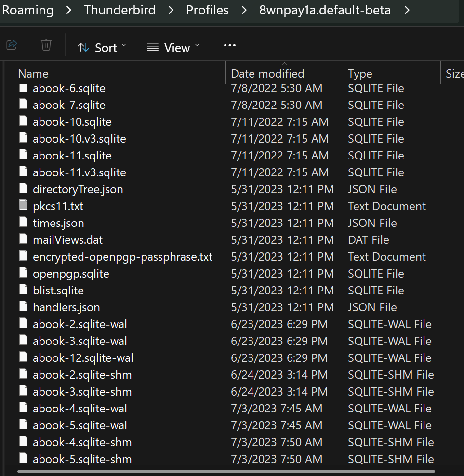Click Profiles in the address breadcrumb

tap(207, 10)
